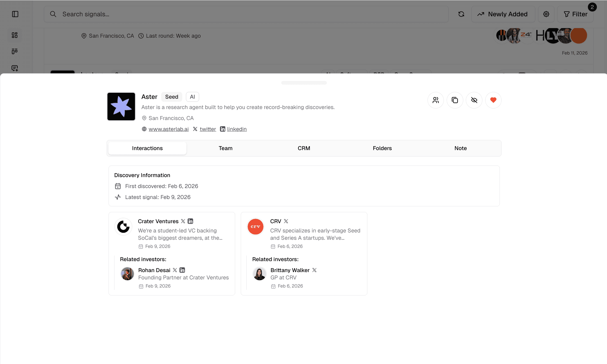This screenshot has width=607, height=364.
Task: Click the Rohan Desai name
Action: point(154,270)
